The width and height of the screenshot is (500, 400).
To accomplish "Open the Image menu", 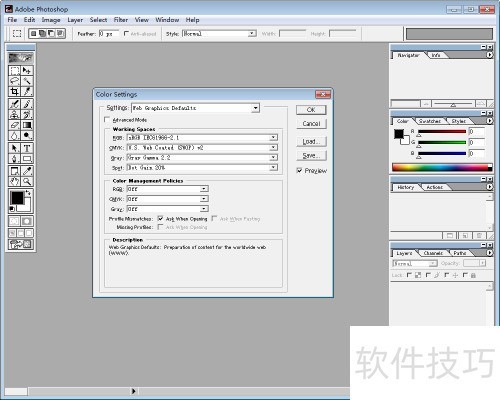I will point(51,20).
